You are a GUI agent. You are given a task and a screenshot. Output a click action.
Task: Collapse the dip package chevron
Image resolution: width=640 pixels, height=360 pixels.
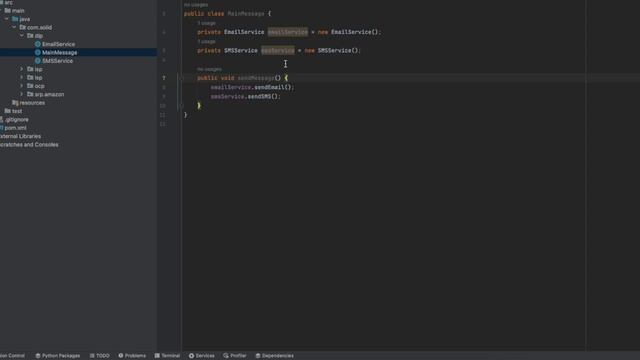tap(22, 36)
